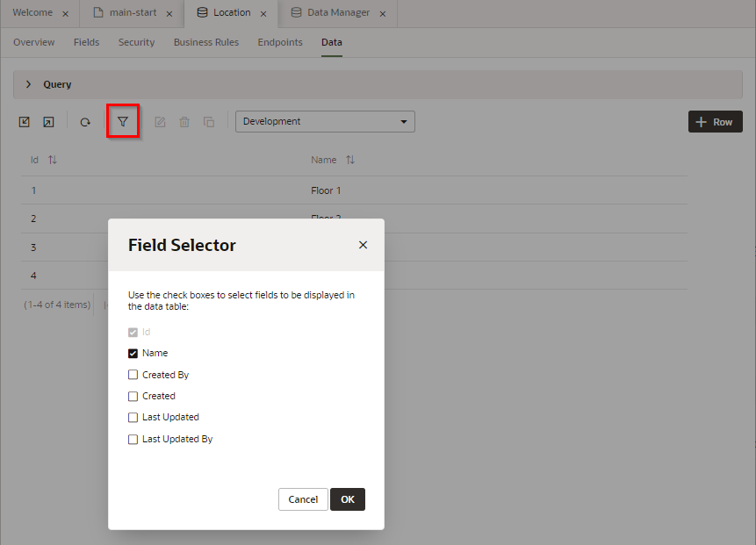Switch to the Business Rules tab
The image size is (756, 545).
click(205, 42)
